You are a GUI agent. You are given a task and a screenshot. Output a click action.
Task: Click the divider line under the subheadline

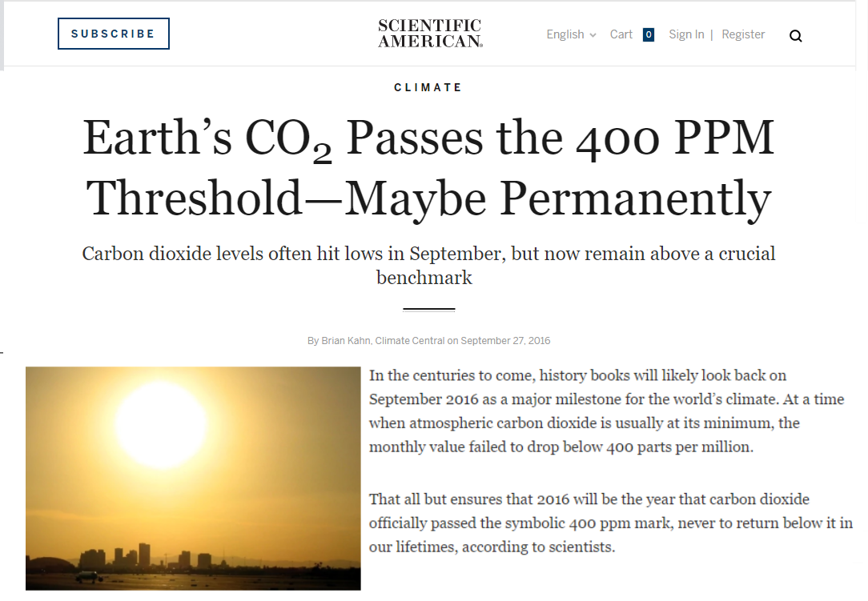pyautogui.click(x=429, y=310)
